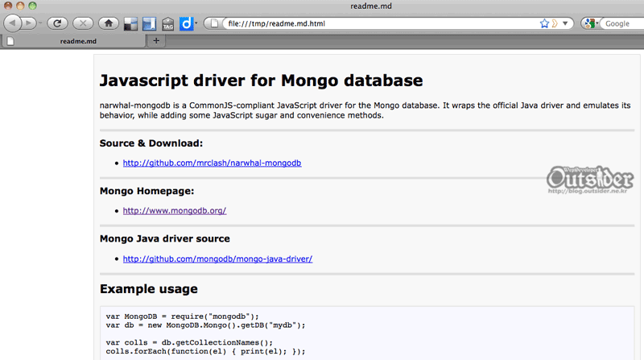Click the Stop loading X button
644x360 pixels.
[x=83, y=23]
